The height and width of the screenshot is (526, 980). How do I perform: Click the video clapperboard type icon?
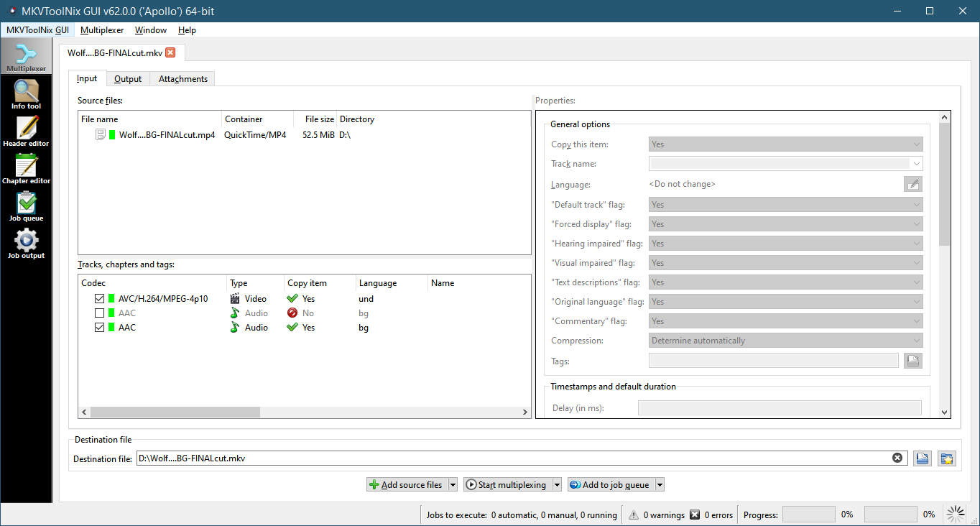click(235, 298)
